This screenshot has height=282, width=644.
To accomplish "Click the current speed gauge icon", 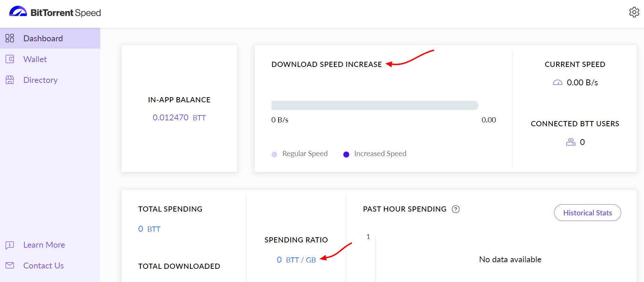I will pyautogui.click(x=558, y=83).
